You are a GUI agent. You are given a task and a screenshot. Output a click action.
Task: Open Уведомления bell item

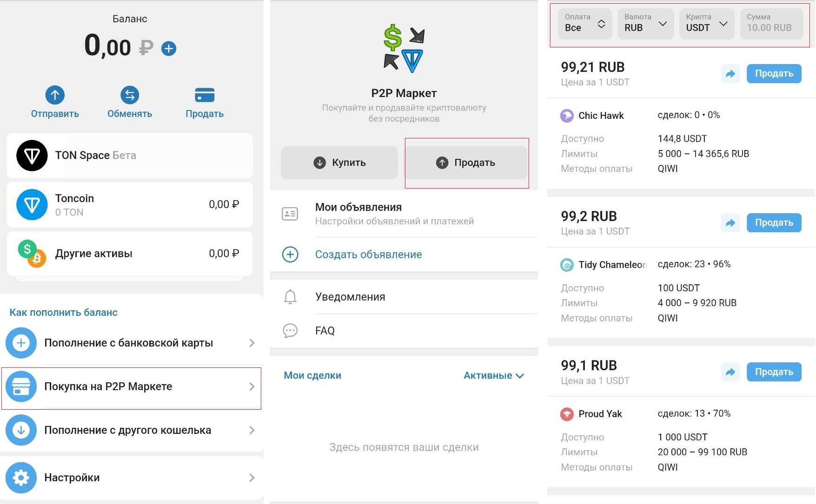click(404, 297)
